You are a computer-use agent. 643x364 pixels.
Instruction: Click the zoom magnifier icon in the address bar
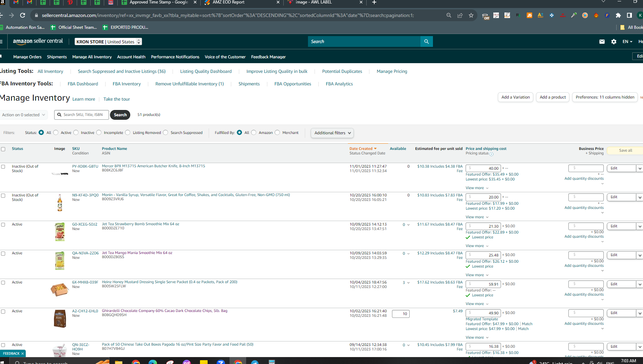click(449, 15)
